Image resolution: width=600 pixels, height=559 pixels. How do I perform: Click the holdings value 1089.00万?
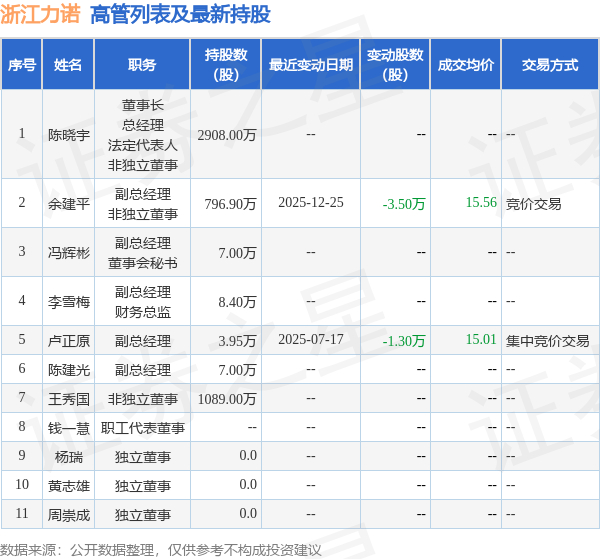tap(227, 399)
